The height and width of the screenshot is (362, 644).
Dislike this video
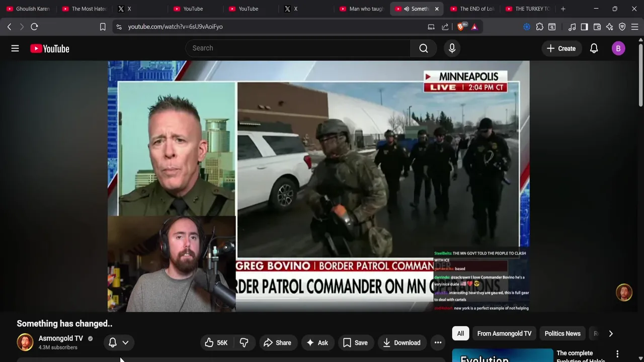244,342
